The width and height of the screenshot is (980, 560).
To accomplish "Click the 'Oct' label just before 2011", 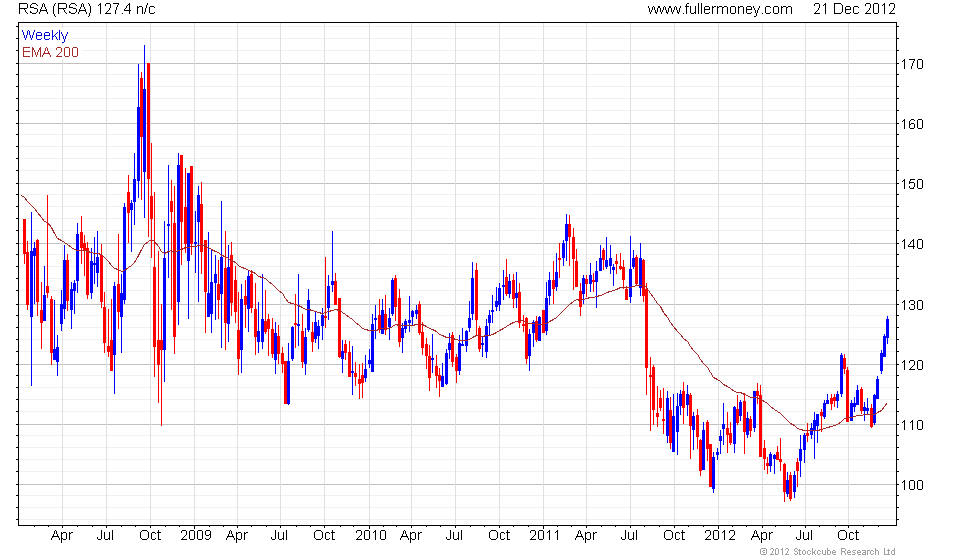I will coord(499,536).
